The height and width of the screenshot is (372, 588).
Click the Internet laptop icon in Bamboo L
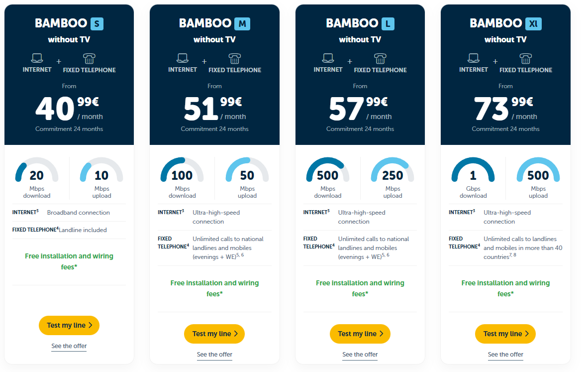[328, 58]
